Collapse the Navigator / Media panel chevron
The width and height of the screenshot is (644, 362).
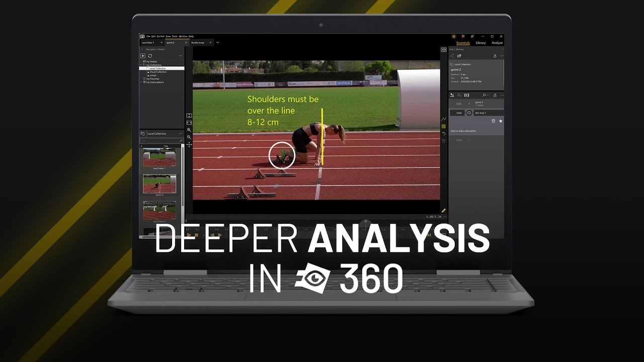[142, 49]
